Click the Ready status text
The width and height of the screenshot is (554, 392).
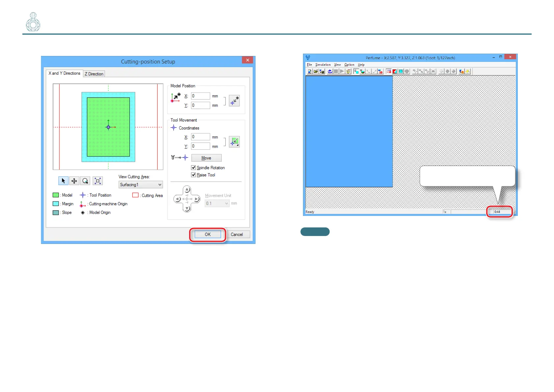310,212
